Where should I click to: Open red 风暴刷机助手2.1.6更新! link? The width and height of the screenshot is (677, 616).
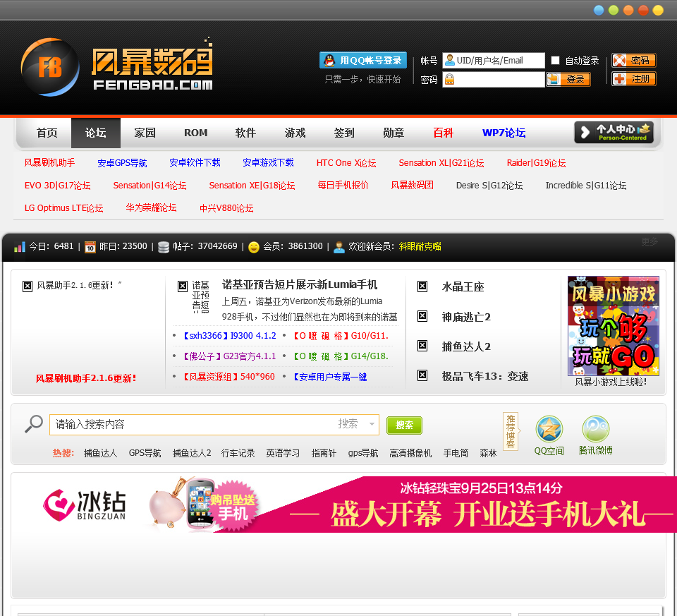pyautogui.click(x=86, y=378)
